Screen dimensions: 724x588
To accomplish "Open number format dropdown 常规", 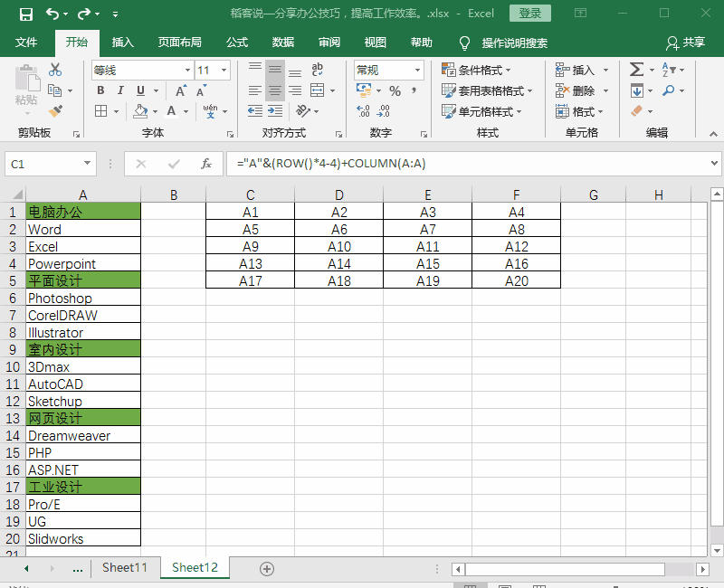I will [x=417, y=71].
